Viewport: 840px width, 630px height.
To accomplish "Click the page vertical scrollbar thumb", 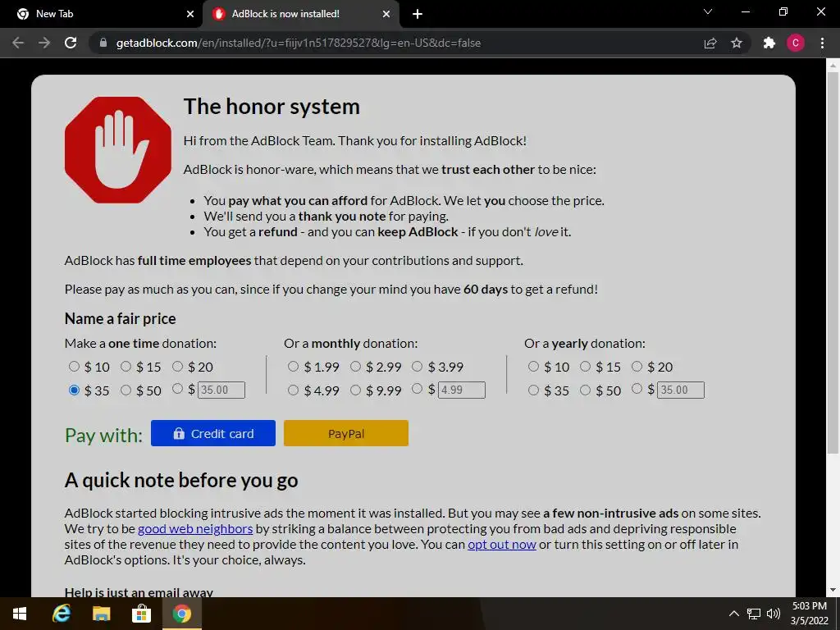I will pyautogui.click(x=833, y=262).
